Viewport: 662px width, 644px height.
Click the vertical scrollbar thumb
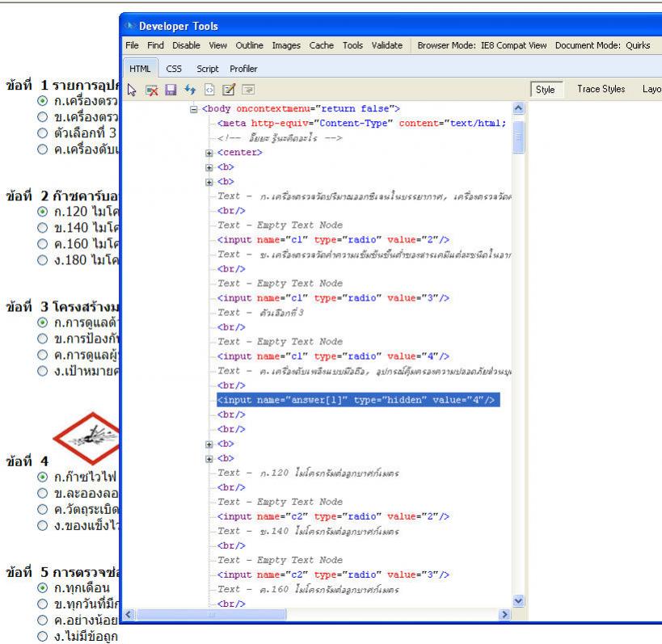(518, 137)
